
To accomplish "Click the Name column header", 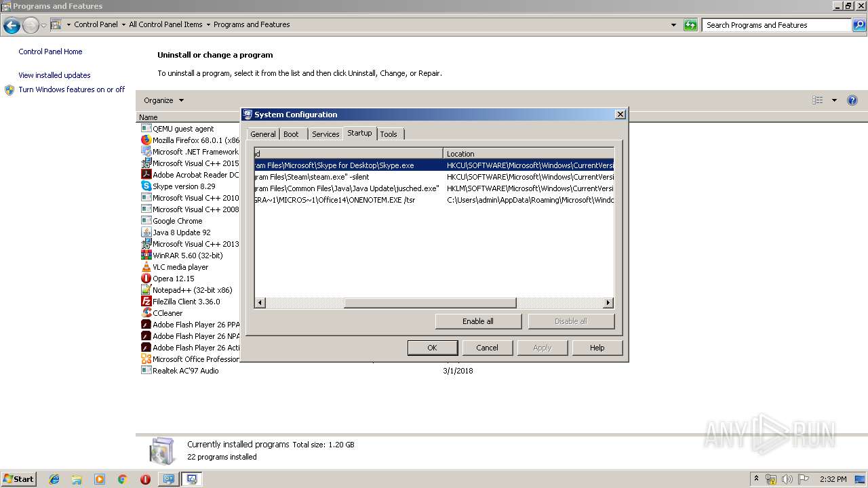I will (188, 117).
